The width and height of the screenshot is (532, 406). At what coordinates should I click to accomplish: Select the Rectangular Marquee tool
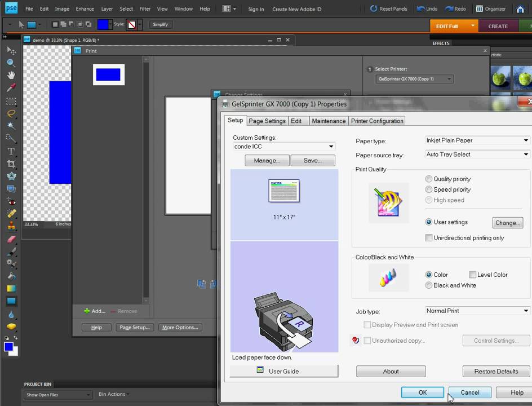click(x=11, y=101)
